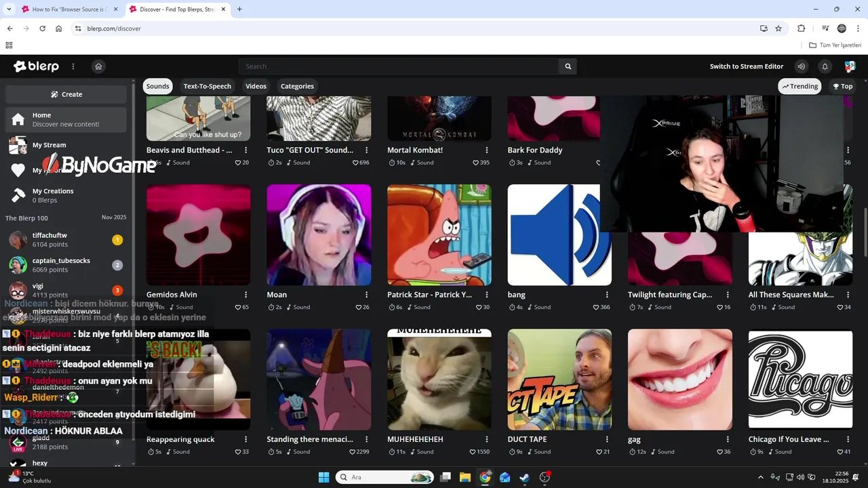Like the Moan sound
The height and width of the screenshot is (488, 868).
[359, 307]
